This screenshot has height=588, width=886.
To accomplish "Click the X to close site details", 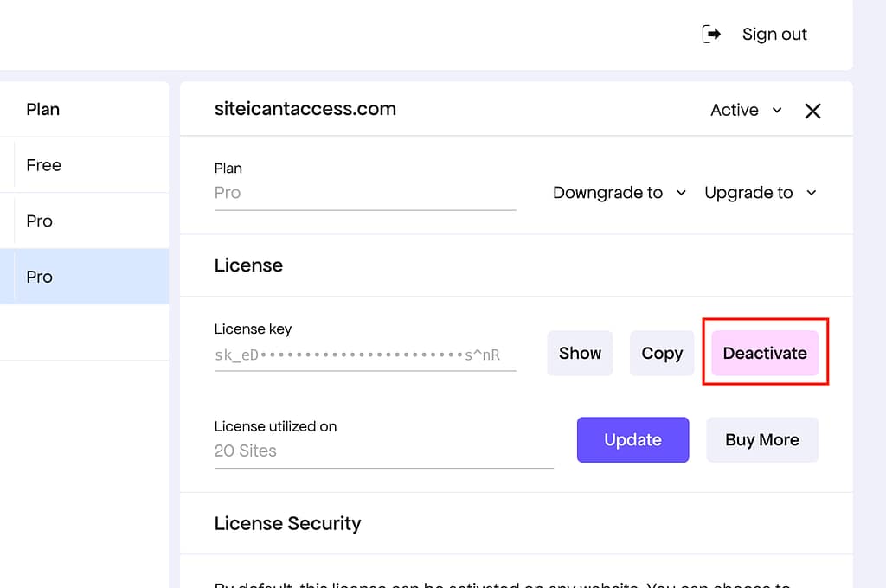I will coord(812,110).
